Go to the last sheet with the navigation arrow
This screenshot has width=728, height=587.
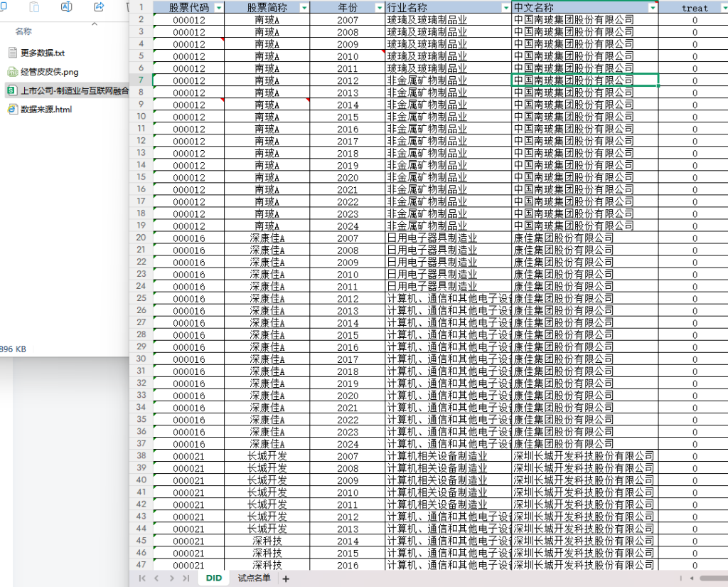pyautogui.click(x=186, y=578)
